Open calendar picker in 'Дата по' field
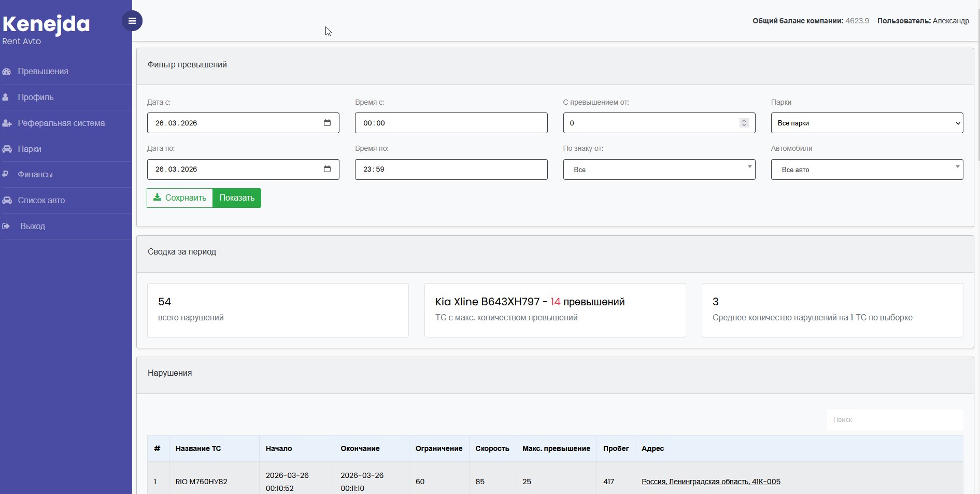Viewport: 980px width, 494px height. pos(327,169)
